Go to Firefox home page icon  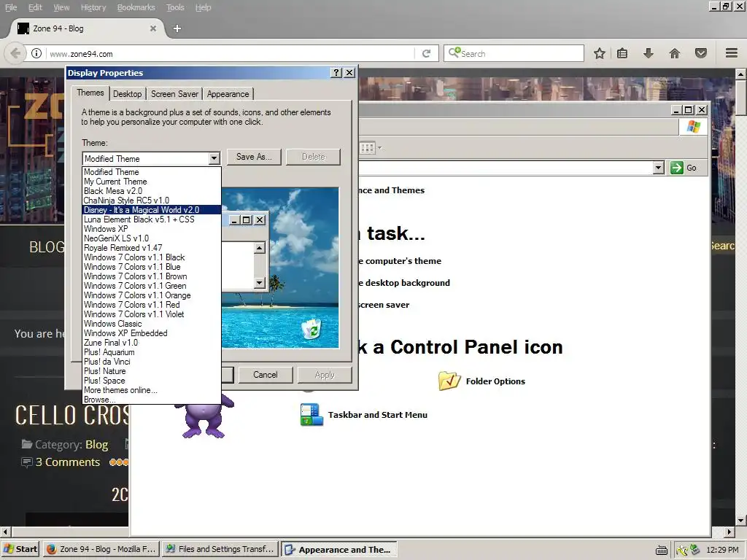[674, 53]
